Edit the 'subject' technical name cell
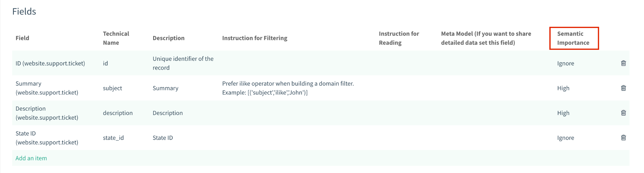The width and height of the screenshot is (644, 173). [x=113, y=88]
